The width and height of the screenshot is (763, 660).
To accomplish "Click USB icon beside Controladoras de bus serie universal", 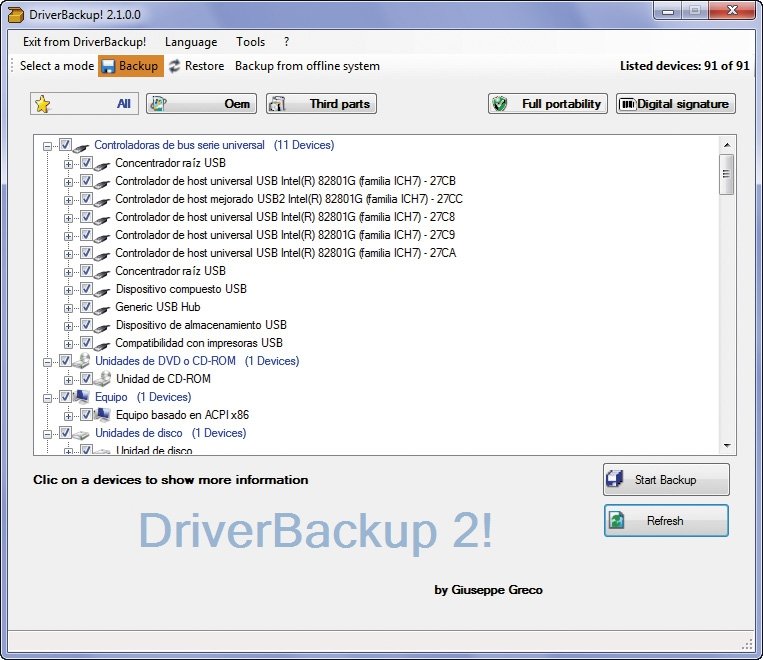I will [81, 146].
